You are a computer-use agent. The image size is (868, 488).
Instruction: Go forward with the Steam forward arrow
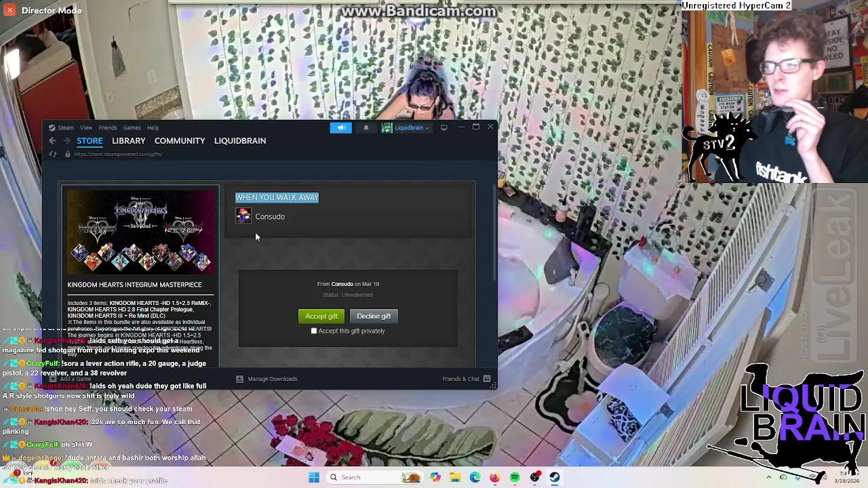click(66, 140)
